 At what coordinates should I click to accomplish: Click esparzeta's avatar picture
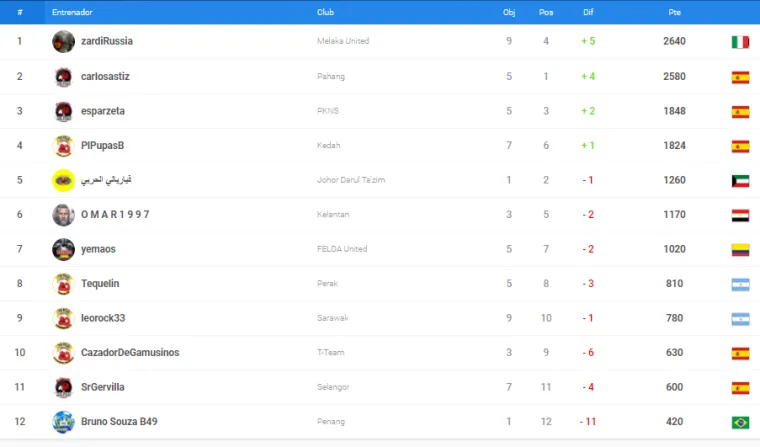tap(63, 111)
